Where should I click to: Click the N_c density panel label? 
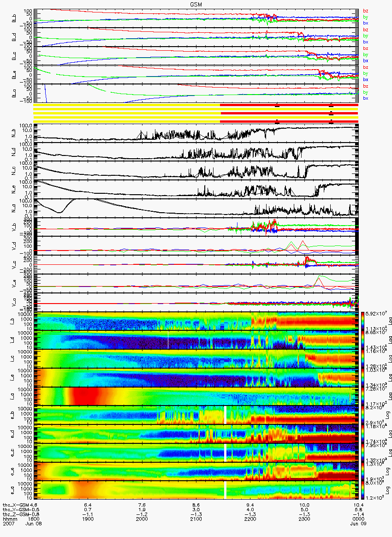point(14,171)
